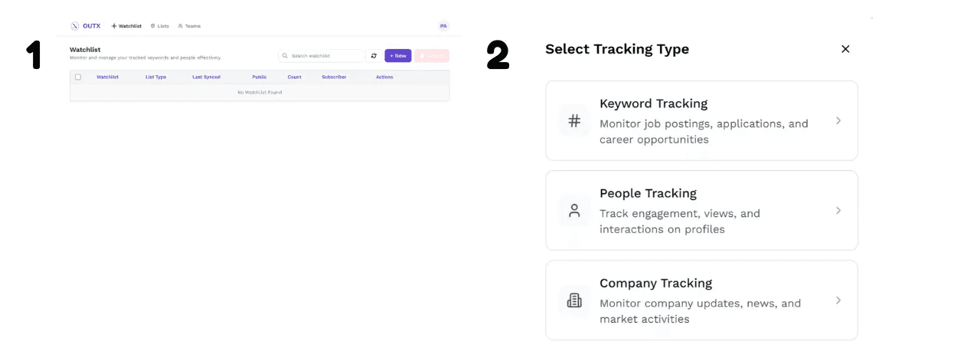This screenshot has height=358, width=980.
Task: Click the disabled red Delete button
Action: click(x=432, y=56)
